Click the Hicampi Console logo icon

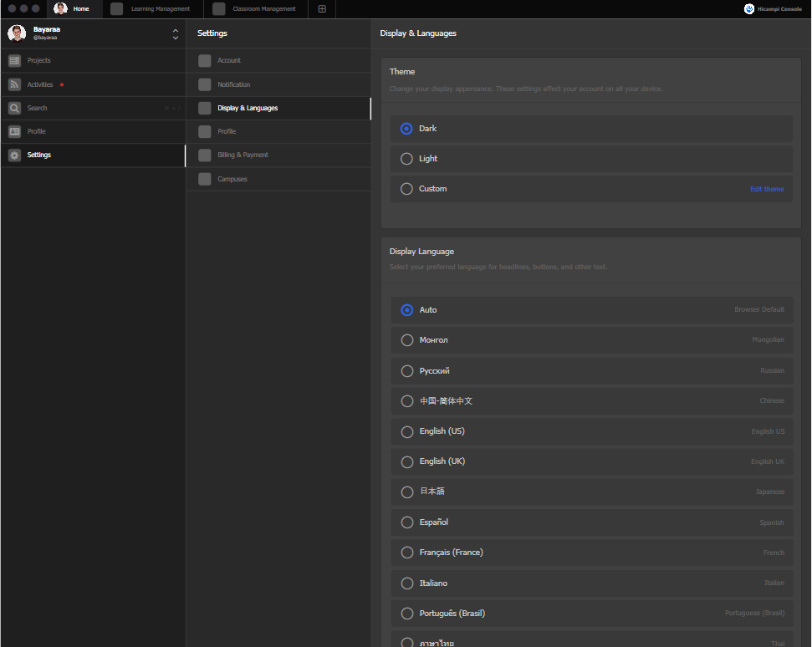tap(747, 9)
